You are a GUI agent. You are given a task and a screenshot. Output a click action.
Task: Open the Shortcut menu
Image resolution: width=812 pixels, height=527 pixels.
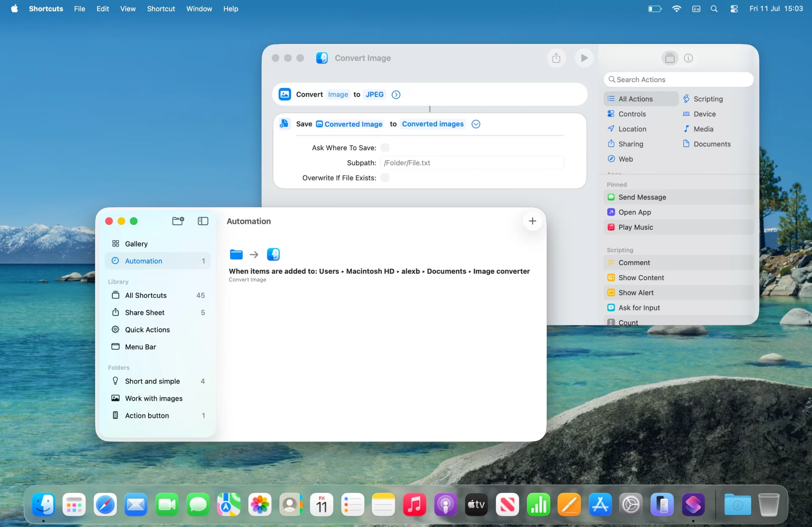(x=161, y=8)
